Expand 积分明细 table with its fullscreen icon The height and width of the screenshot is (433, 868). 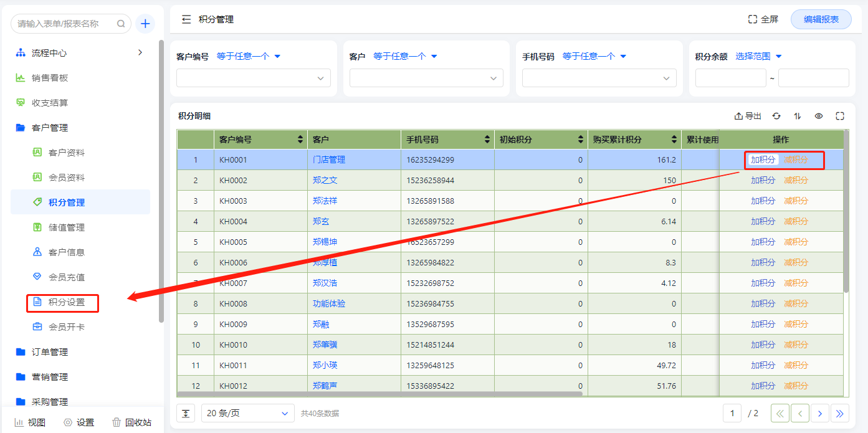tap(840, 116)
